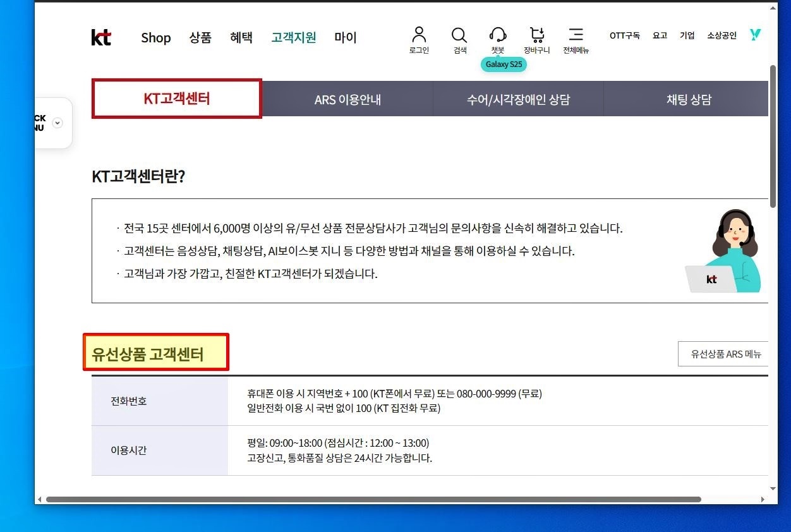The height and width of the screenshot is (532, 791).
Task: Click the 전국 15곳 센터 bullet text
Action: click(x=373, y=228)
